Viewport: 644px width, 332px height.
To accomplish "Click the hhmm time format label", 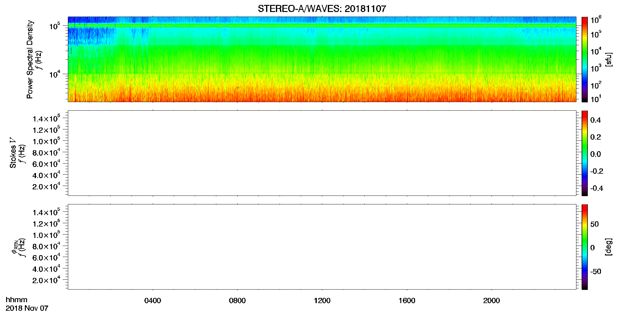I will [17, 300].
